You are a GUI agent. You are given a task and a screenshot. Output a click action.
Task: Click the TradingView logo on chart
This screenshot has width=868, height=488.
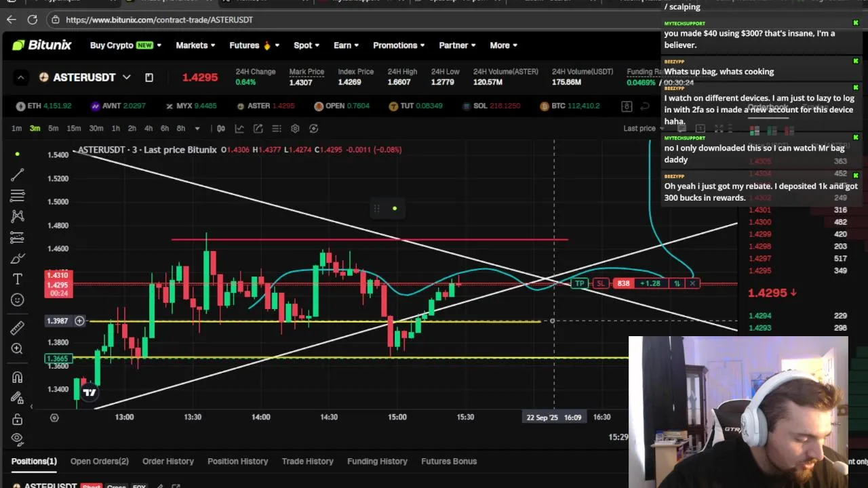[x=89, y=392]
